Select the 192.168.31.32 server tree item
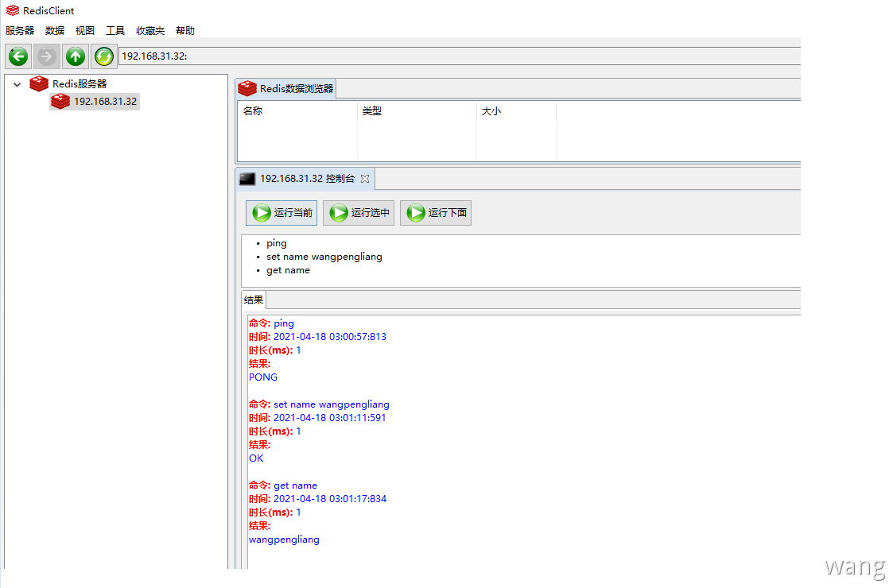The image size is (893, 588). (x=104, y=102)
